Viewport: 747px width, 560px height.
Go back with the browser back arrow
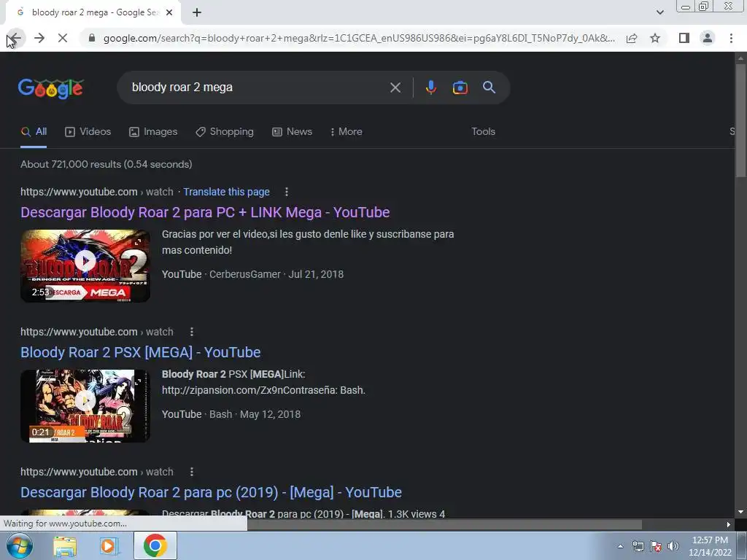pos(15,38)
